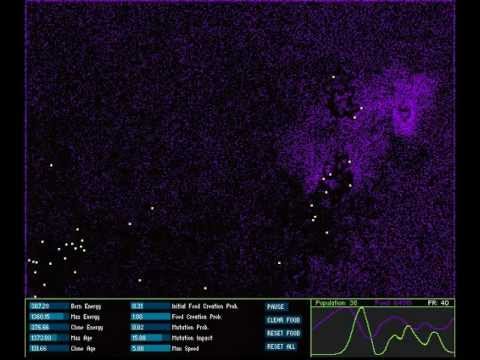The image size is (480, 360).
Task: Click the Max Energy label text
Action: click(85, 317)
